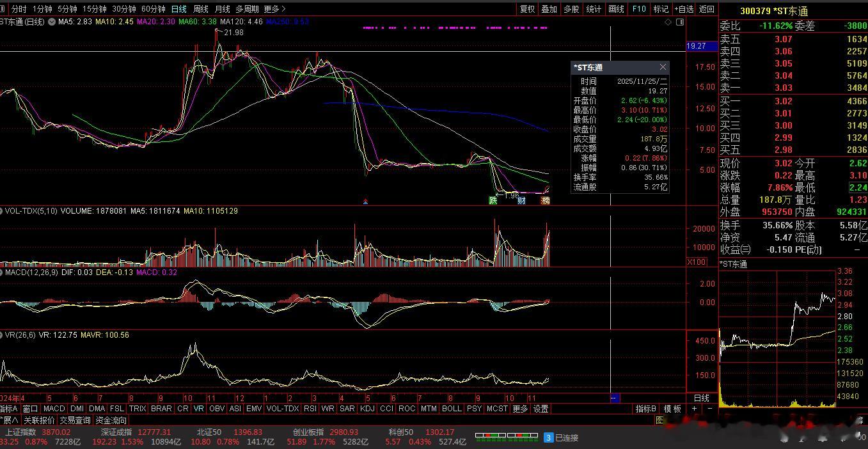The height and width of the screenshot is (449, 868).
Task: Open the circled dropdown beside ST东通(日线)
Action: [51, 22]
